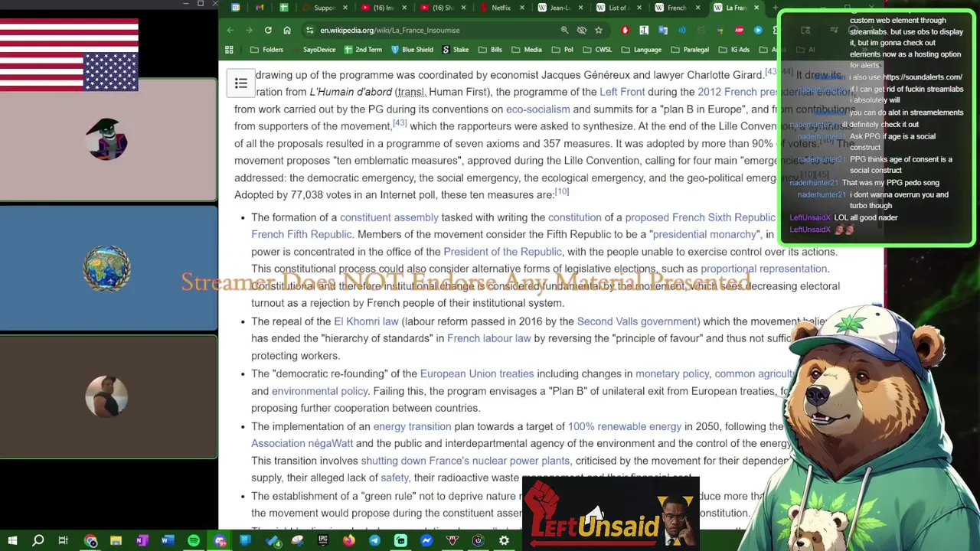The height and width of the screenshot is (551, 980).
Task: Open the monetary policy link
Action: [672, 373]
